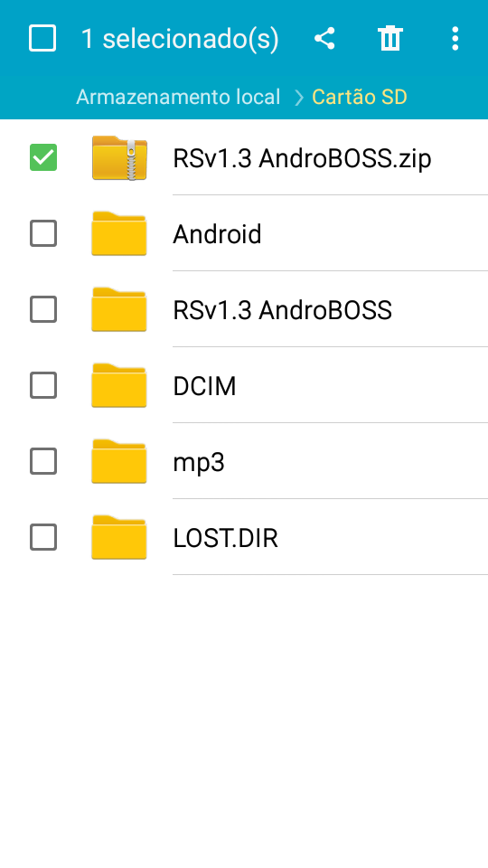Go to Armazenamento local in breadcrumb
This screenshot has width=488, height=868.
pyautogui.click(x=178, y=97)
